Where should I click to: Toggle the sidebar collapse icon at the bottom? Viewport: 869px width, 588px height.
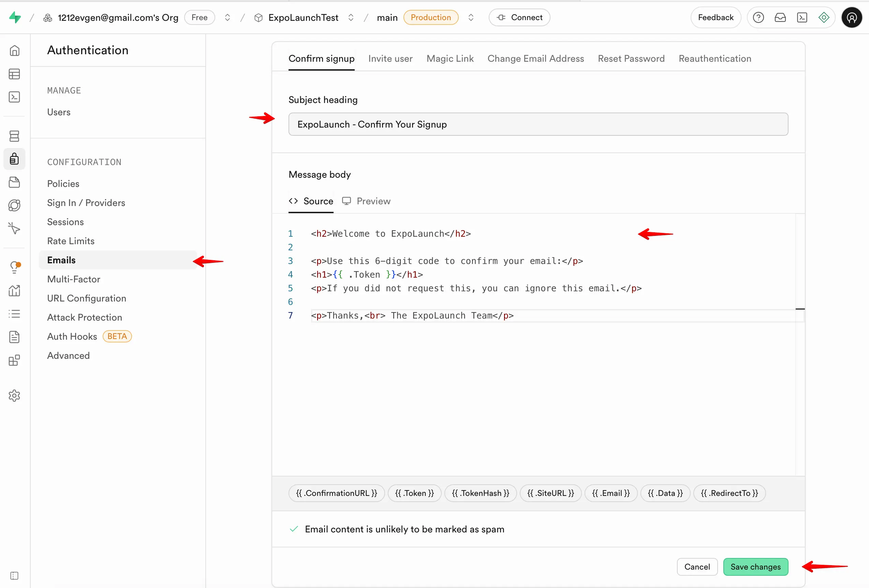(x=14, y=576)
